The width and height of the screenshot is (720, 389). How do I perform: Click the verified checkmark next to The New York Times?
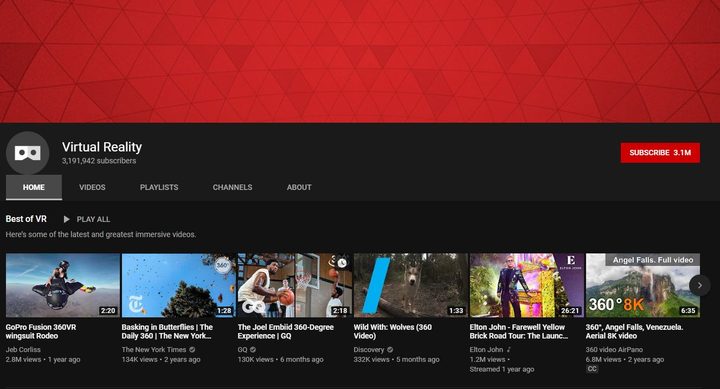(192, 350)
